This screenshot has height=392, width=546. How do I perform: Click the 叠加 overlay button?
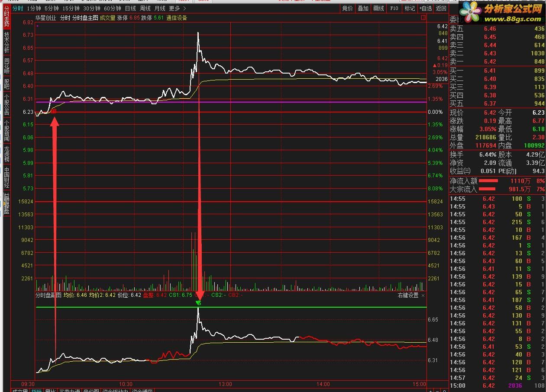(363, 8)
